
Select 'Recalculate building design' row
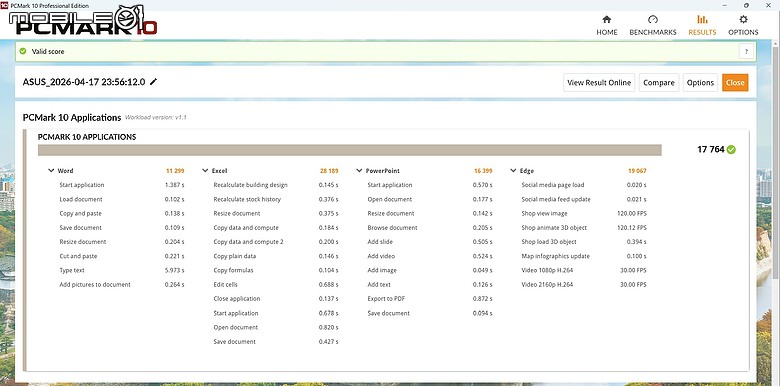click(x=276, y=185)
